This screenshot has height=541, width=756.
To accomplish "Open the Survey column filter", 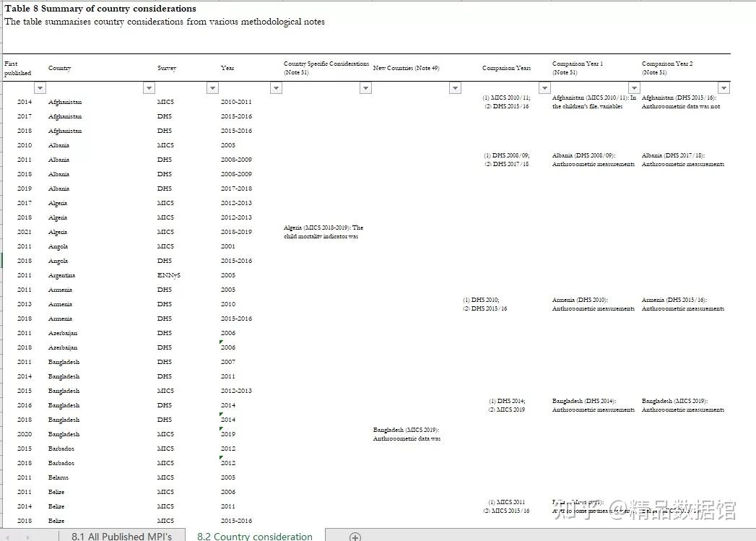I will pyautogui.click(x=212, y=87).
